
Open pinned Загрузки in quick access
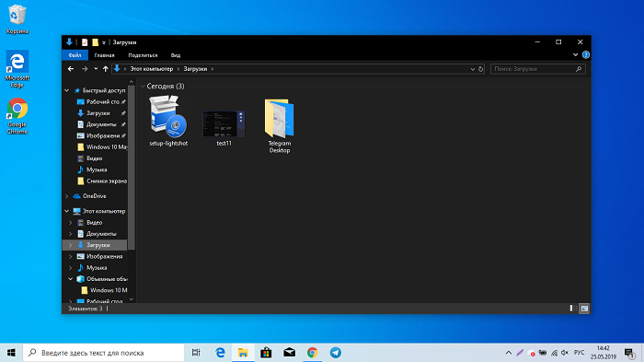pos(98,113)
